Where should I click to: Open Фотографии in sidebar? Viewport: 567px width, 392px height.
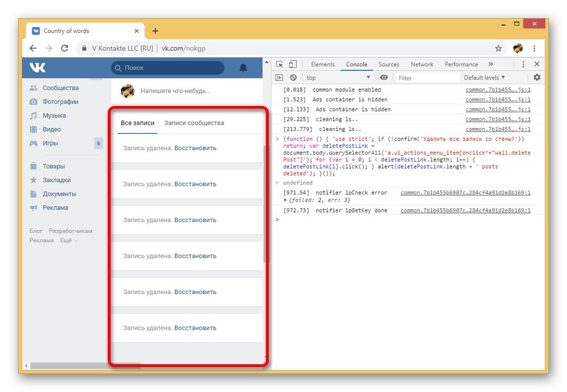point(61,102)
